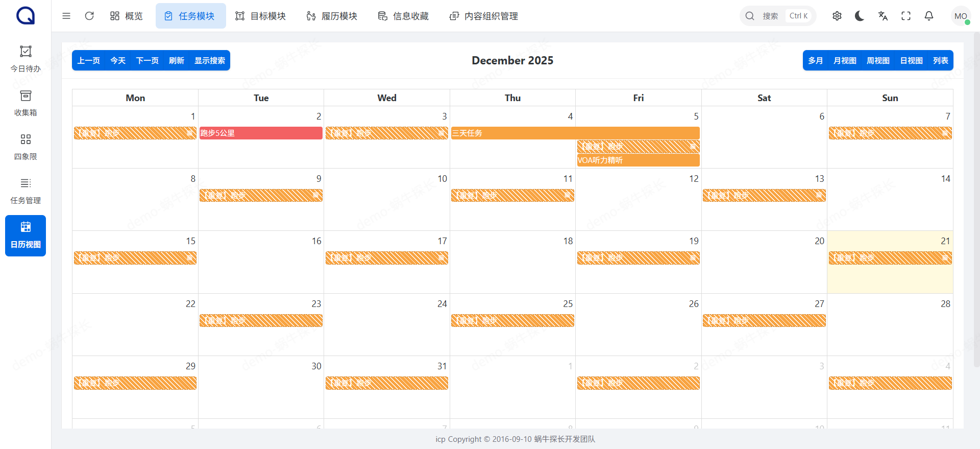Toggle dark mode moon icon
Viewport: 980px width, 449px height.
tap(860, 16)
